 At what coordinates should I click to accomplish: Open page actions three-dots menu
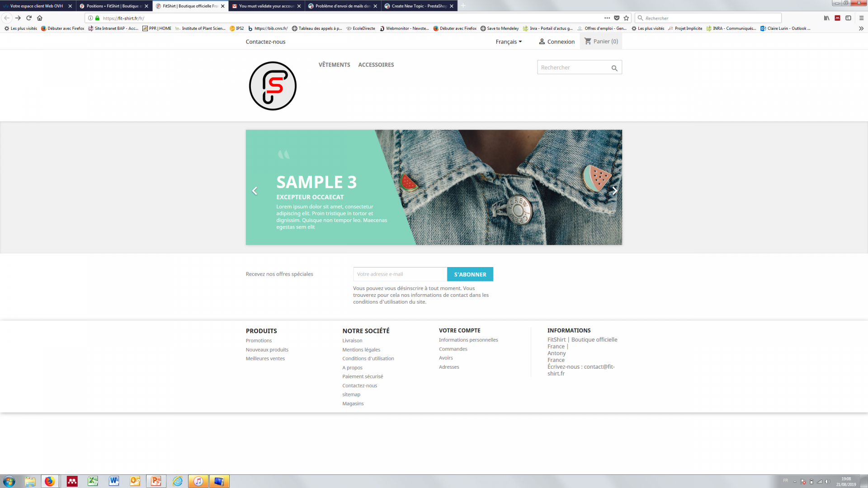(607, 18)
